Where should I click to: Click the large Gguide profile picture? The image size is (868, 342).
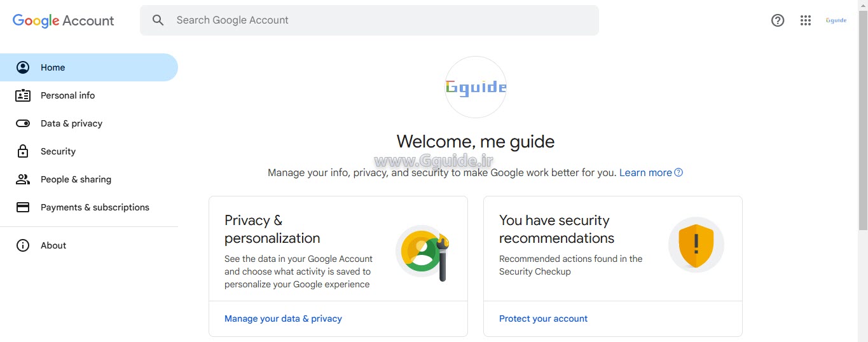pyautogui.click(x=476, y=87)
